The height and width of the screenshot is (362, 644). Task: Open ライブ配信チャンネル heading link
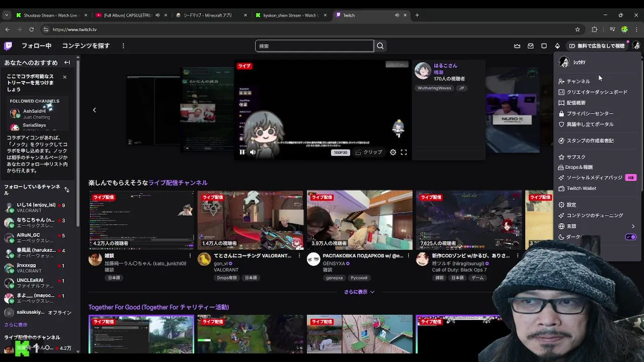(x=178, y=183)
